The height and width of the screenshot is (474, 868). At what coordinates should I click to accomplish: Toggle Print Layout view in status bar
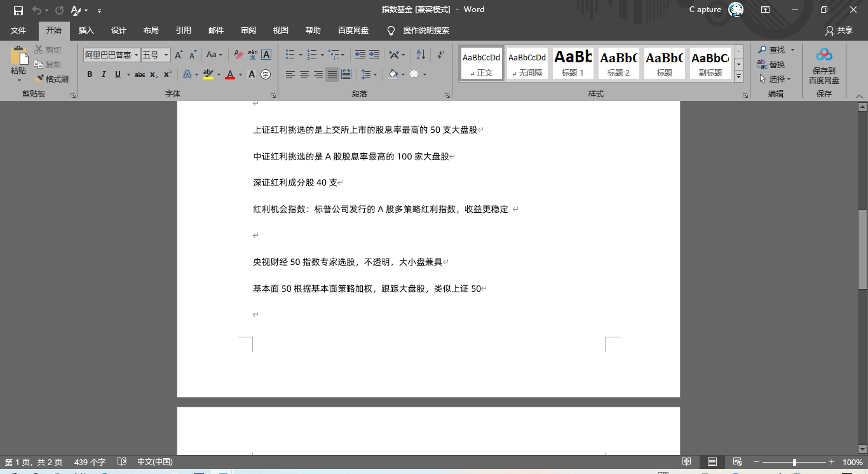point(712,462)
